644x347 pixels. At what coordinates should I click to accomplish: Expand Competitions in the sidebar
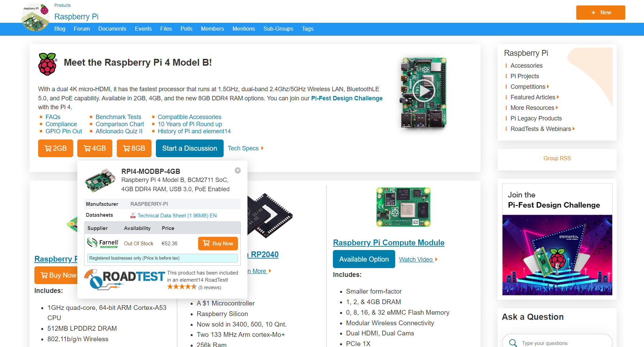[x=530, y=87]
